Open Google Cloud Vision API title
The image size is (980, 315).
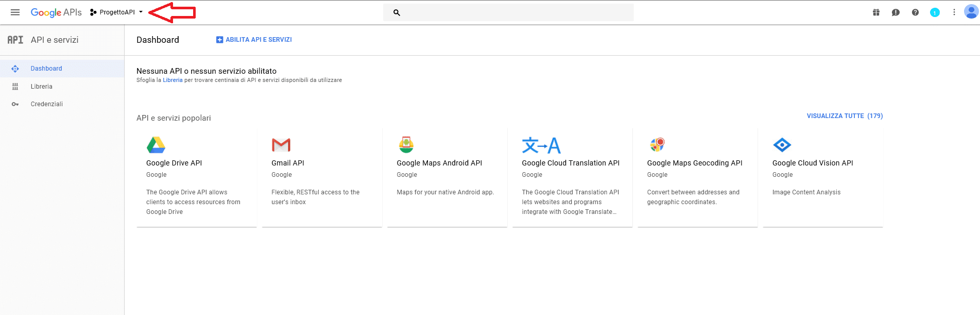point(813,163)
